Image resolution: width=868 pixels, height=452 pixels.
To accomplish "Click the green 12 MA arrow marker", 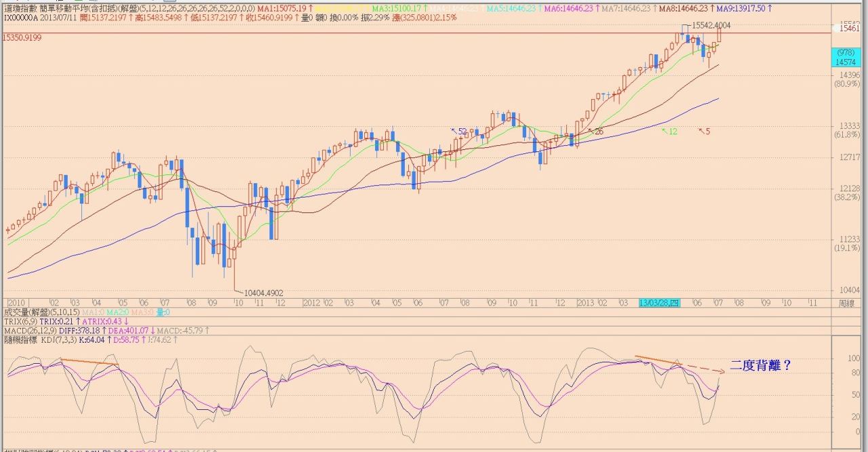I will coord(670,131).
